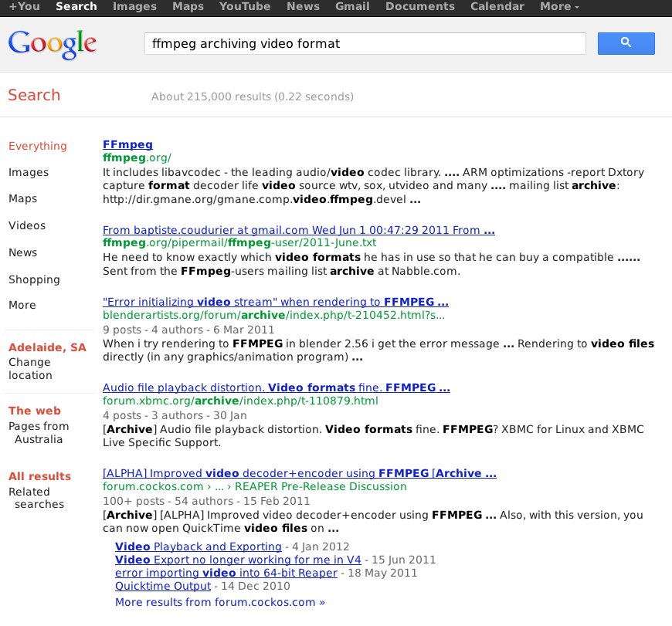Viewport: 672px width, 626px height.
Task: Click The web sidebar heading
Action: [x=35, y=411]
